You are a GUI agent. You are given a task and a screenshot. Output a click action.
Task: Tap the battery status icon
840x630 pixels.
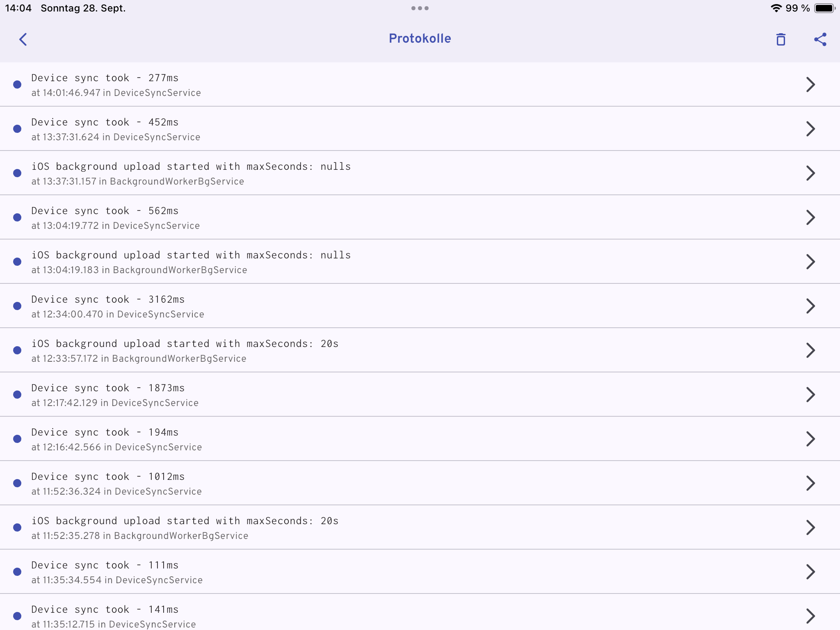pyautogui.click(x=824, y=8)
